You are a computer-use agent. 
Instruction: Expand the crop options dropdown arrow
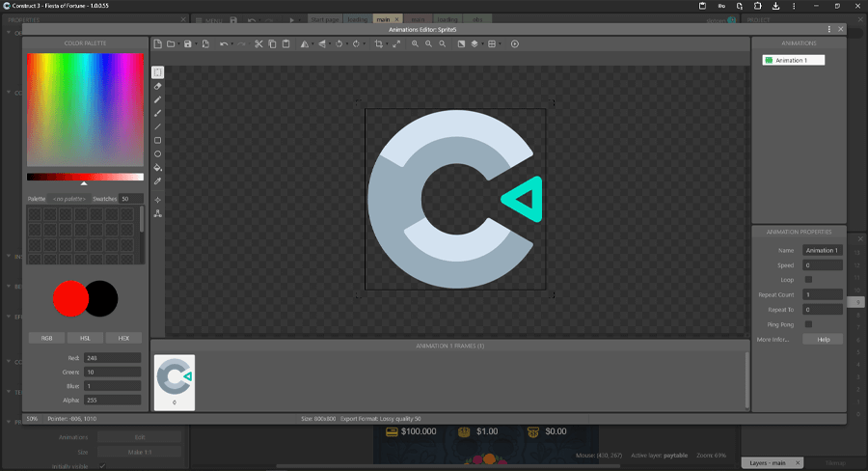tap(387, 43)
